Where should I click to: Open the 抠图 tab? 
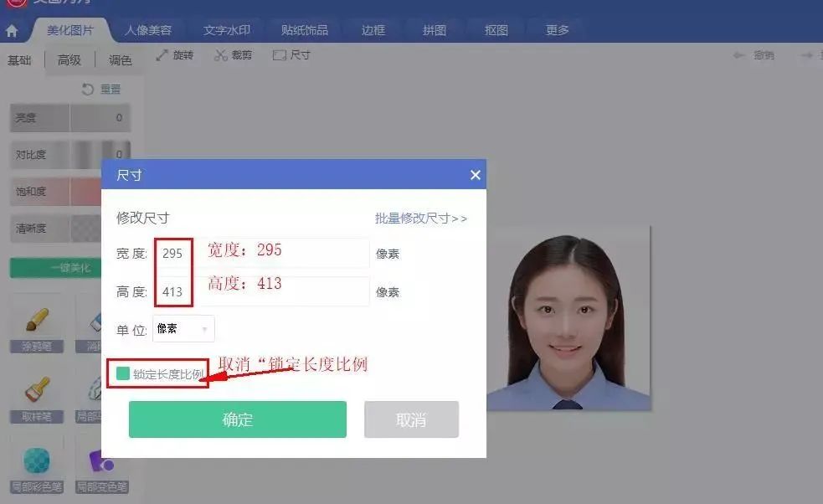[496, 30]
